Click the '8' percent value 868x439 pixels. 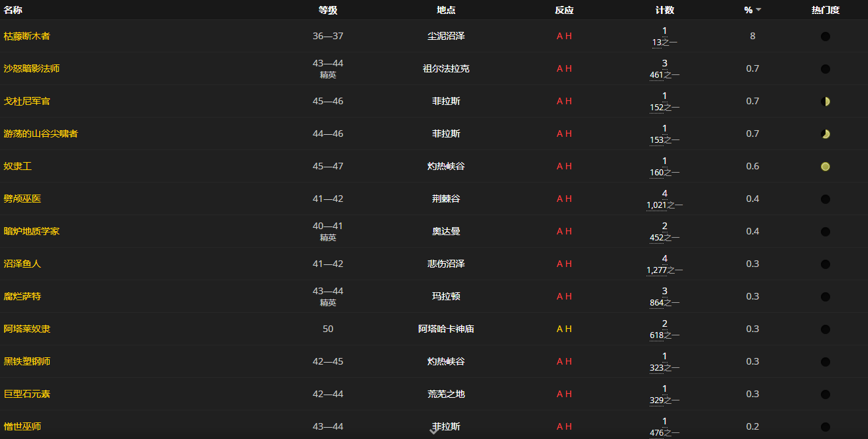click(753, 36)
